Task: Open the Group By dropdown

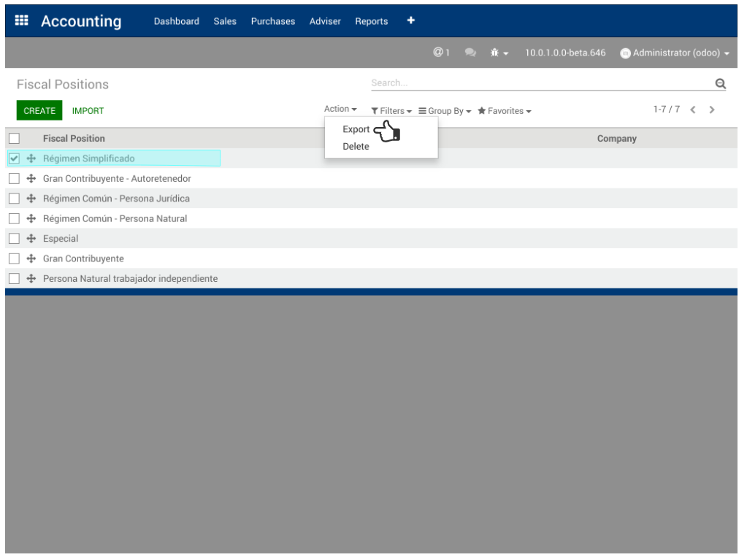Action: coord(445,111)
